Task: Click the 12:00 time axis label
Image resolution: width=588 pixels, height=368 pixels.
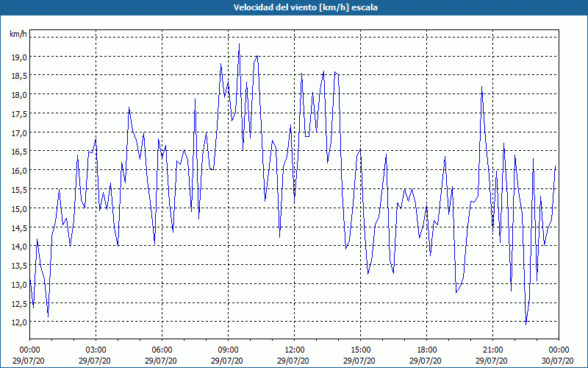Action: pos(295,350)
